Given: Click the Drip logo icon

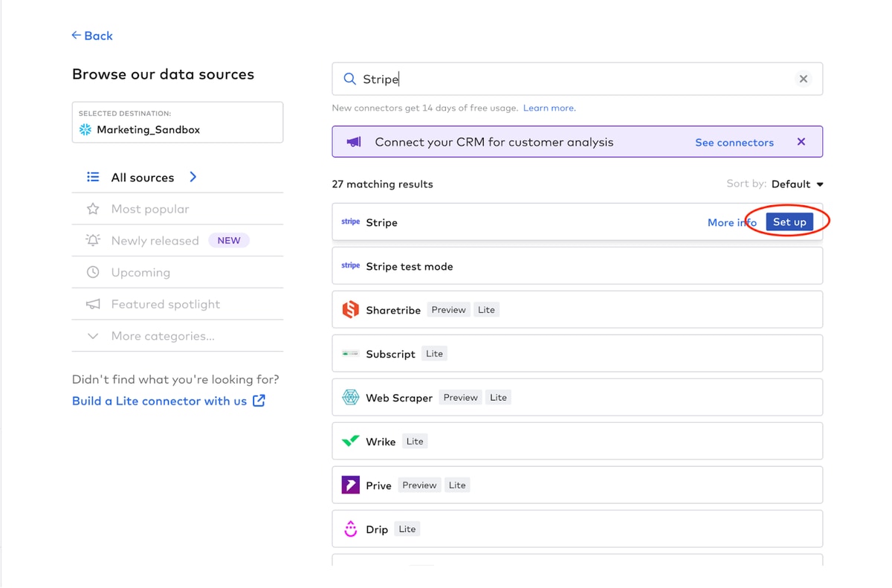Looking at the screenshot, I should coord(350,529).
